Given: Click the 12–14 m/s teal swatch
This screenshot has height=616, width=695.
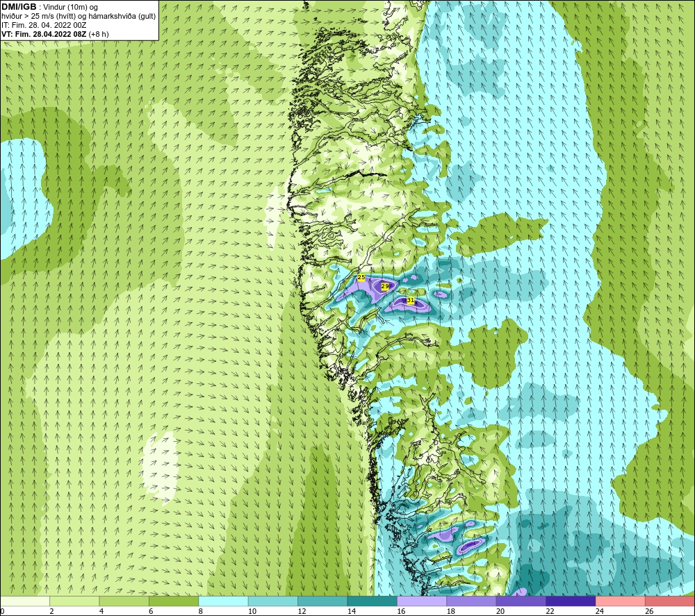Looking at the screenshot, I should 322,601.
